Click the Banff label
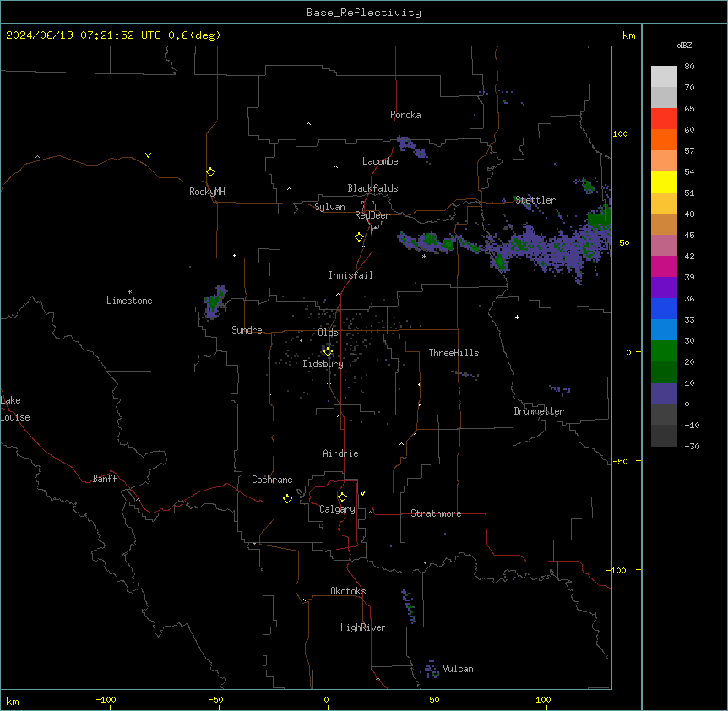The image size is (728, 711). click(105, 479)
